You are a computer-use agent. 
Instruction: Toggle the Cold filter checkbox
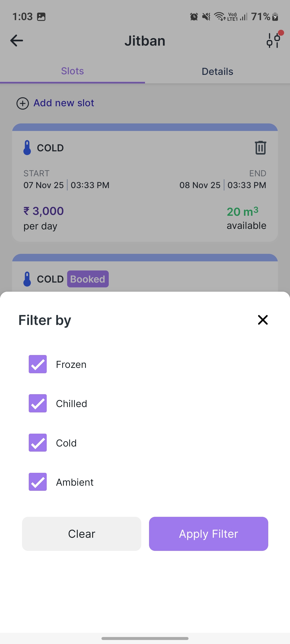[x=38, y=443]
